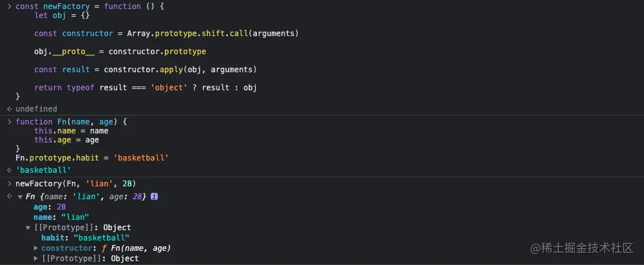Viewport: 644px width, 265px height.
Task: Click the output arrow beside Fn result
Action: coord(10,197)
